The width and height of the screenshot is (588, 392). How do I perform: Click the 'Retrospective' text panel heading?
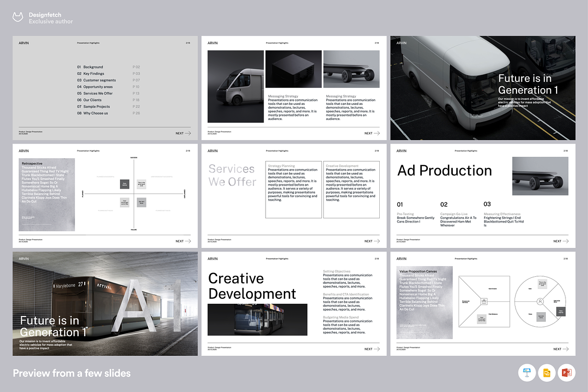click(x=32, y=164)
